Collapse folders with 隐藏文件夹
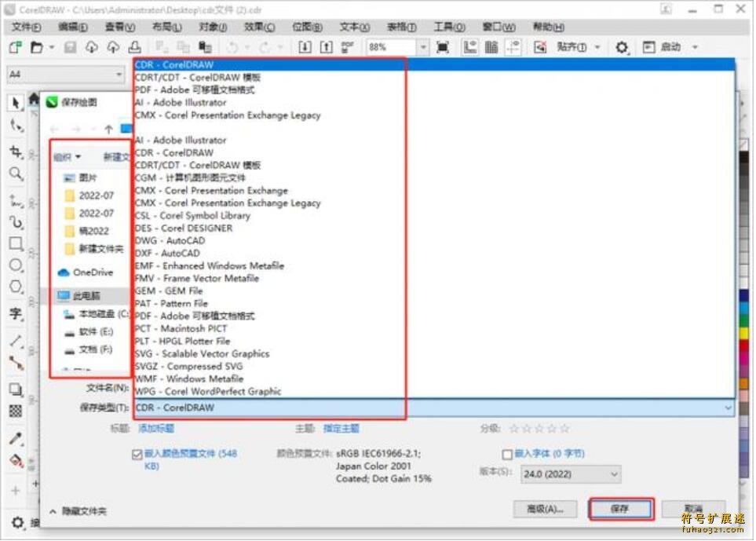This screenshot has width=756, height=541. pyautogui.click(x=79, y=511)
